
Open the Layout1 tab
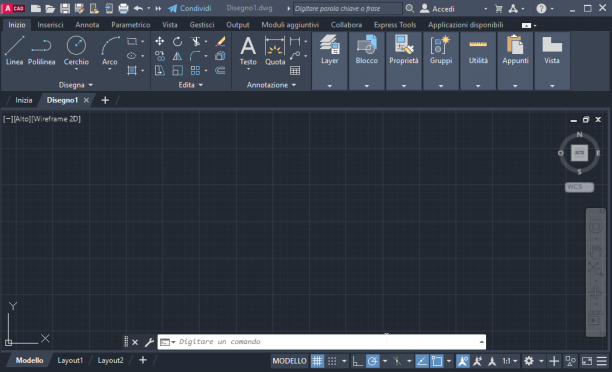click(70, 360)
